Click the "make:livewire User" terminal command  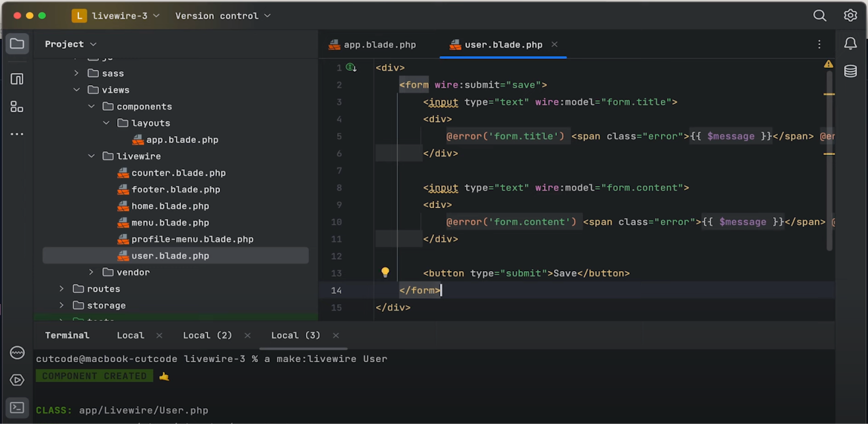332,359
